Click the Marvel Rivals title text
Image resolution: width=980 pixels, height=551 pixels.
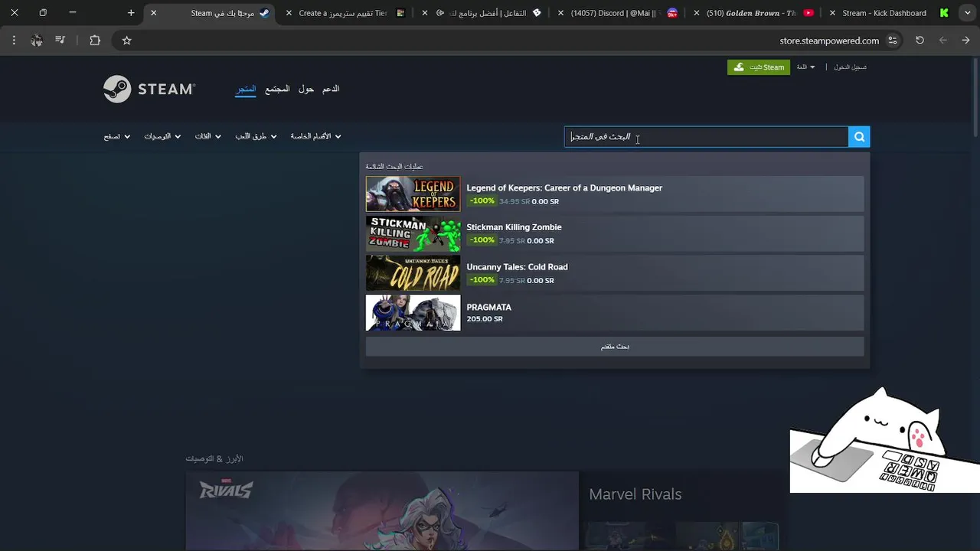coord(635,494)
